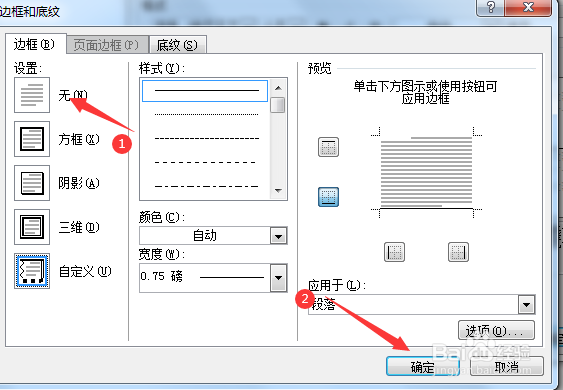Close the Borders and Shading dialog
This screenshot has height=390, width=563.
click(528, 7)
